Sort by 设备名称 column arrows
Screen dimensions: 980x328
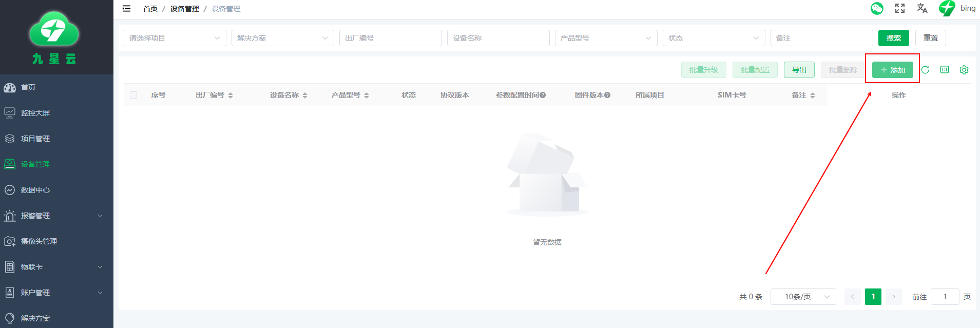pyautogui.click(x=305, y=95)
